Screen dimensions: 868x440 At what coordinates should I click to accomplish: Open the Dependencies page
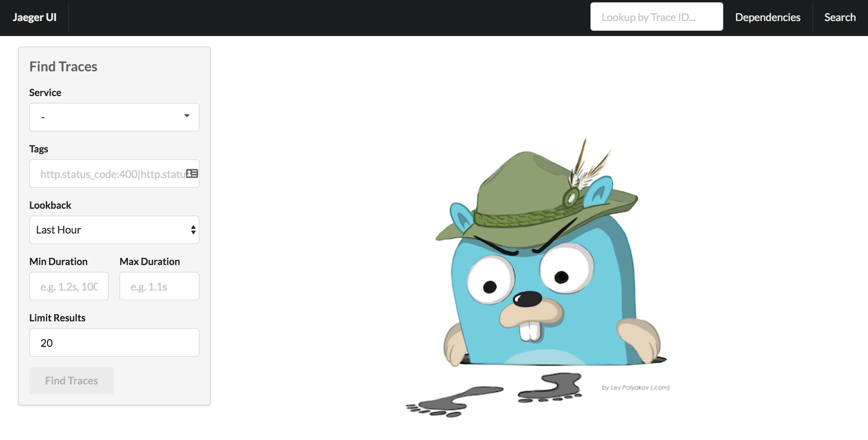(x=767, y=17)
